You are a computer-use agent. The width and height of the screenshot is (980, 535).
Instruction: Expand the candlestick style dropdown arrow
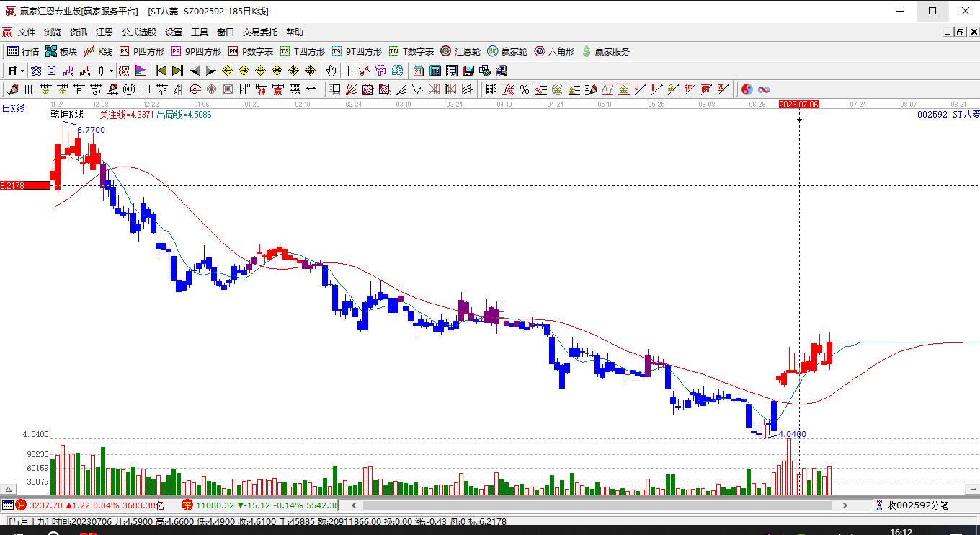111,71
